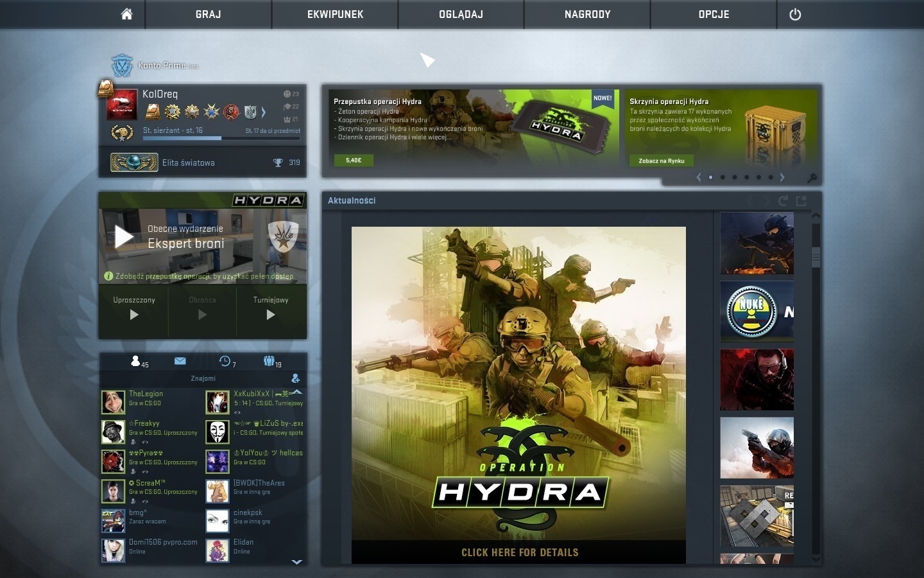Click the info icon before Zdobądź przepustkę

(x=108, y=276)
